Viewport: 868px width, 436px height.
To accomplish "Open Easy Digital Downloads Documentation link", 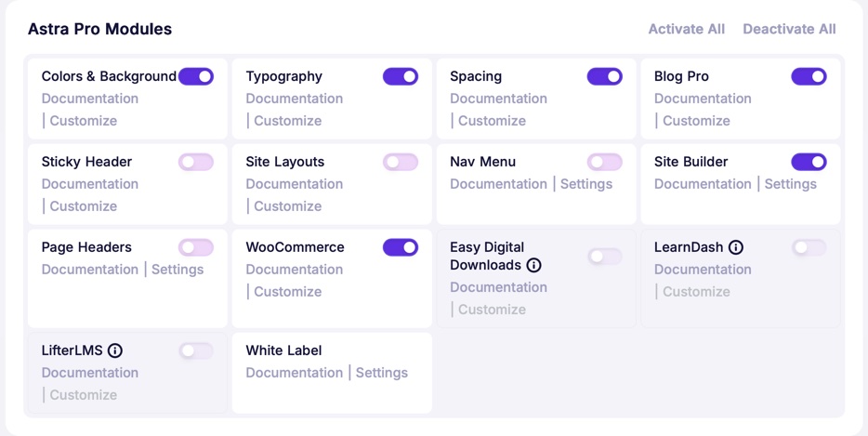I will click(498, 287).
